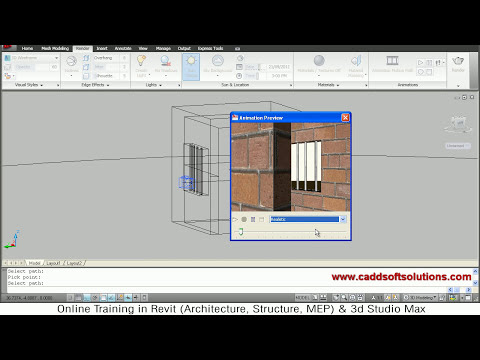Click the Create Light bulb icon
480x360 pixels.
coord(141,61)
